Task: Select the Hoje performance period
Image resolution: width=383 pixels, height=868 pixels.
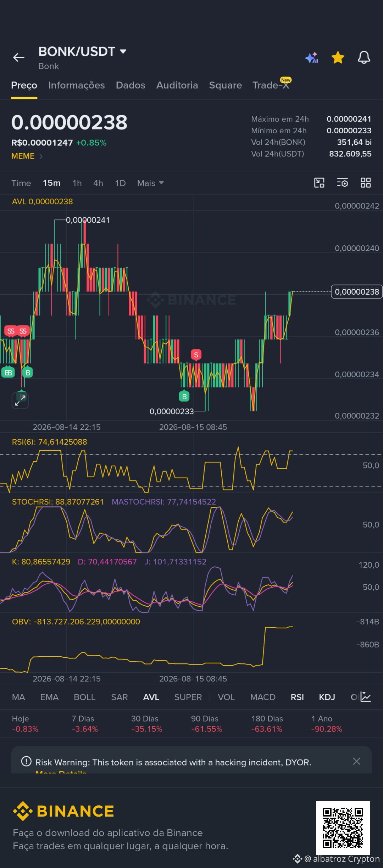Action: (25, 724)
